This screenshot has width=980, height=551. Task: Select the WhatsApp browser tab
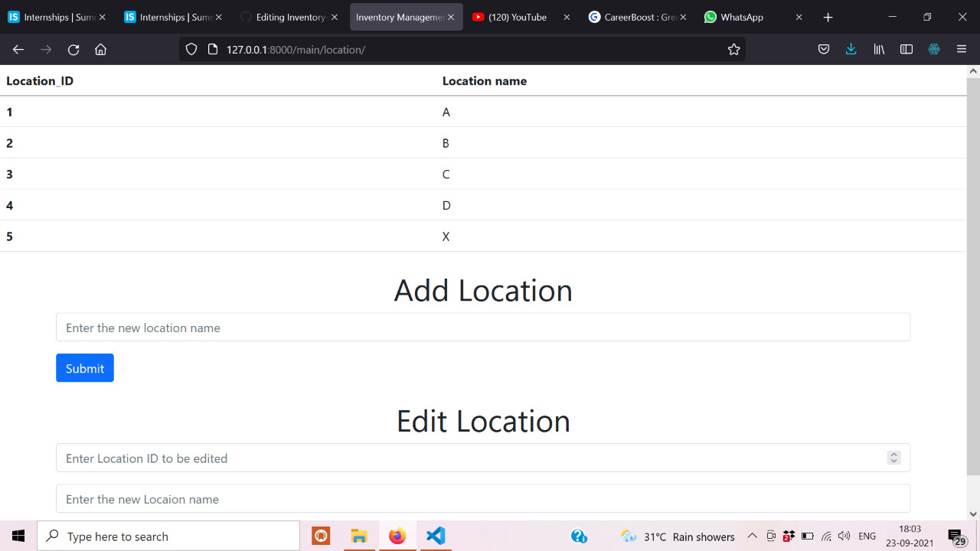tap(733, 16)
